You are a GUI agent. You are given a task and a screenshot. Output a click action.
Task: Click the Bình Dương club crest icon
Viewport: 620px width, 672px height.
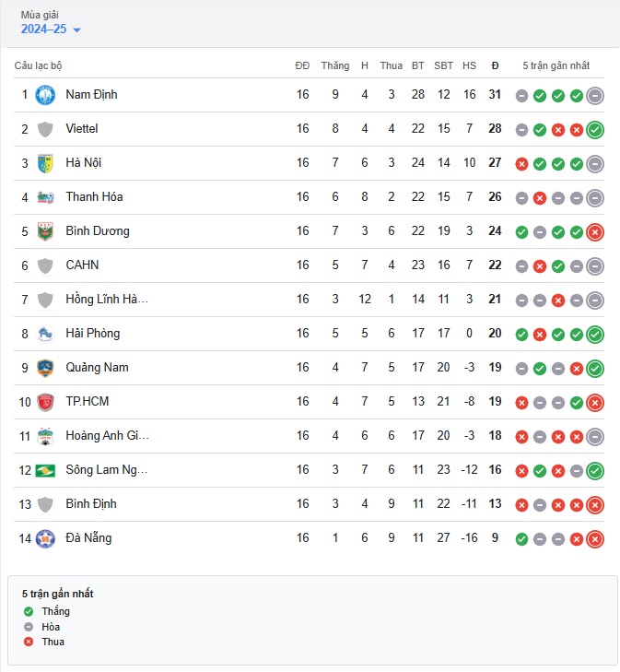tap(45, 231)
